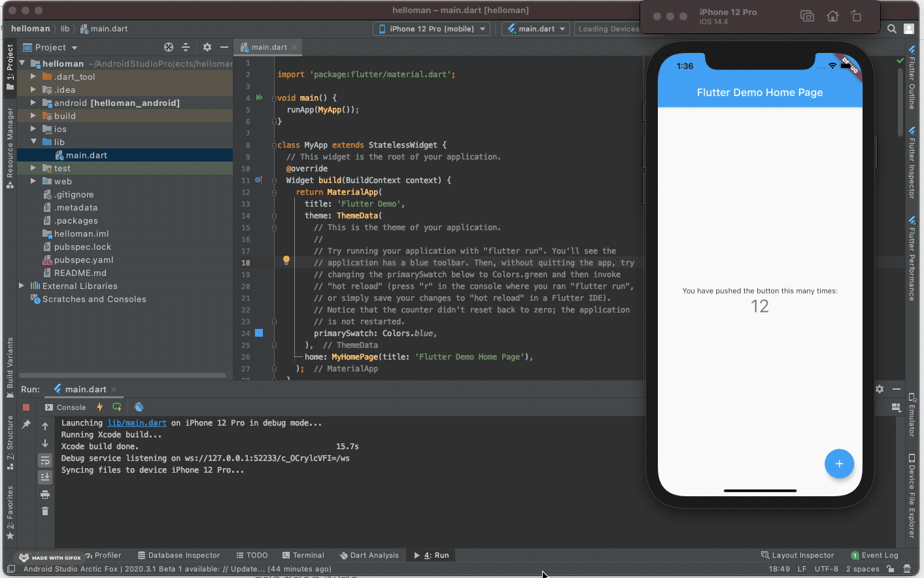The image size is (924, 578).
Task: Click the search everywhere magnifier icon
Action: click(892, 29)
